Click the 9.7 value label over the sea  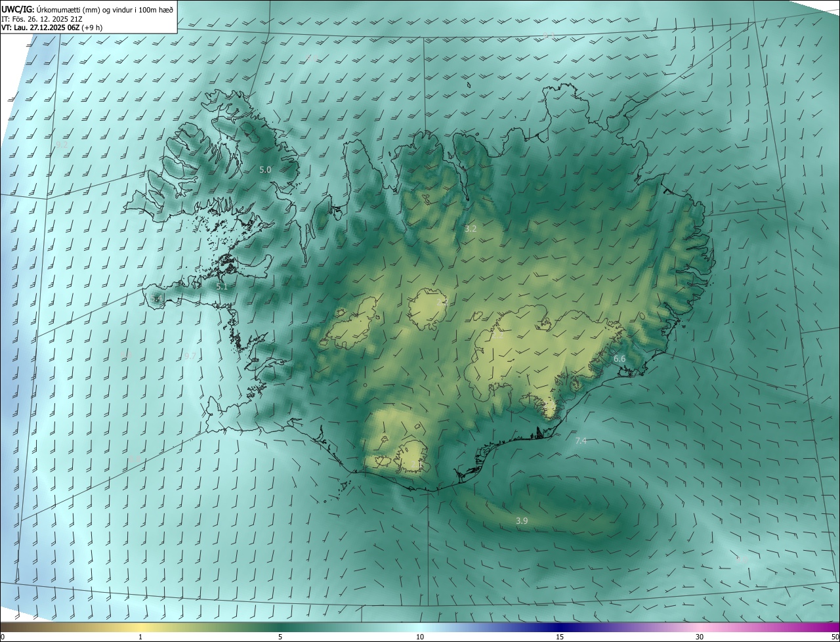(x=190, y=356)
